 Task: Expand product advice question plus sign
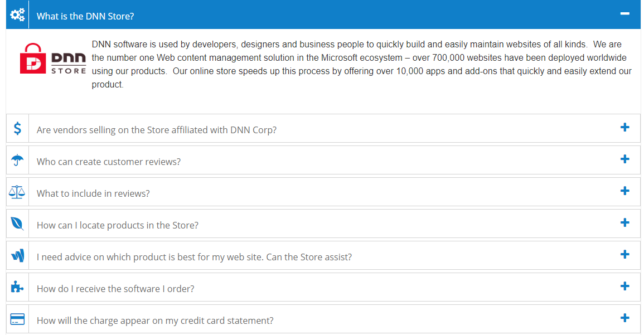[624, 254]
